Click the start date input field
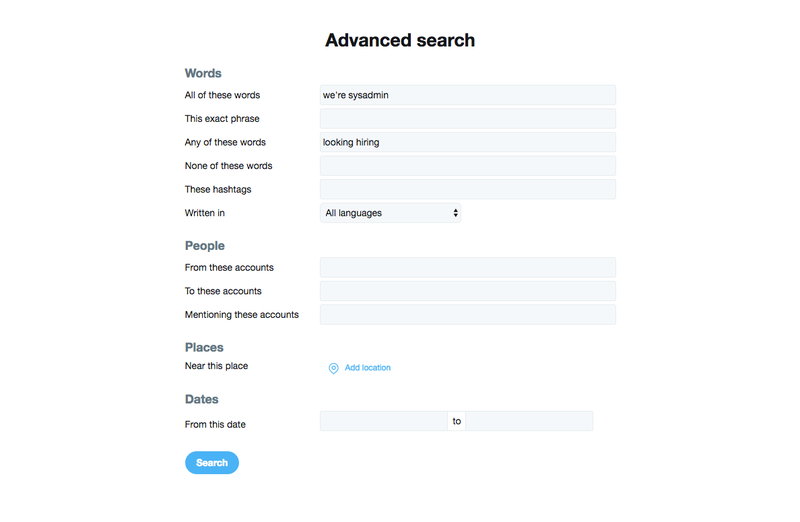 coord(384,421)
